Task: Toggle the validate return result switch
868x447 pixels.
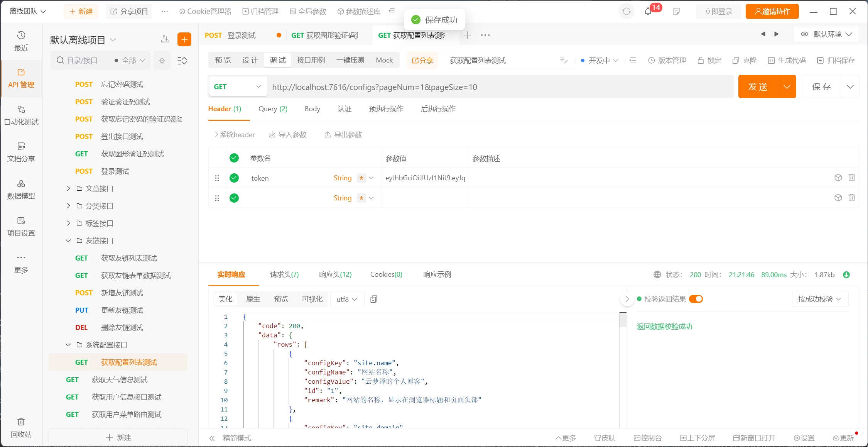Action: (x=696, y=299)
